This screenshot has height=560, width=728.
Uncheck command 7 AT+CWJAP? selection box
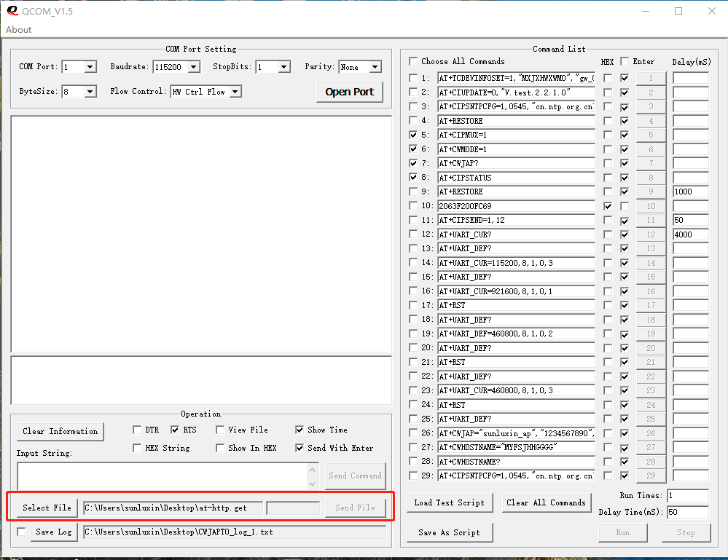tap(413, 163)
